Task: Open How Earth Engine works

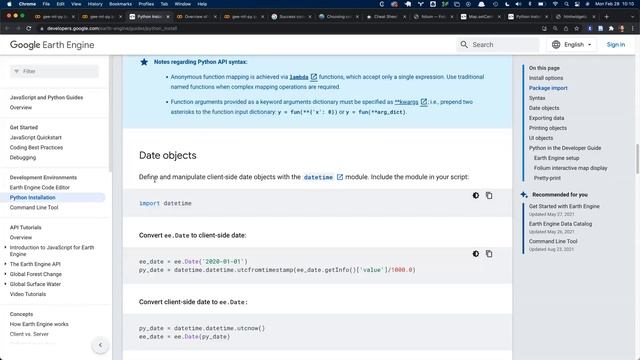Action: (39, 324)
